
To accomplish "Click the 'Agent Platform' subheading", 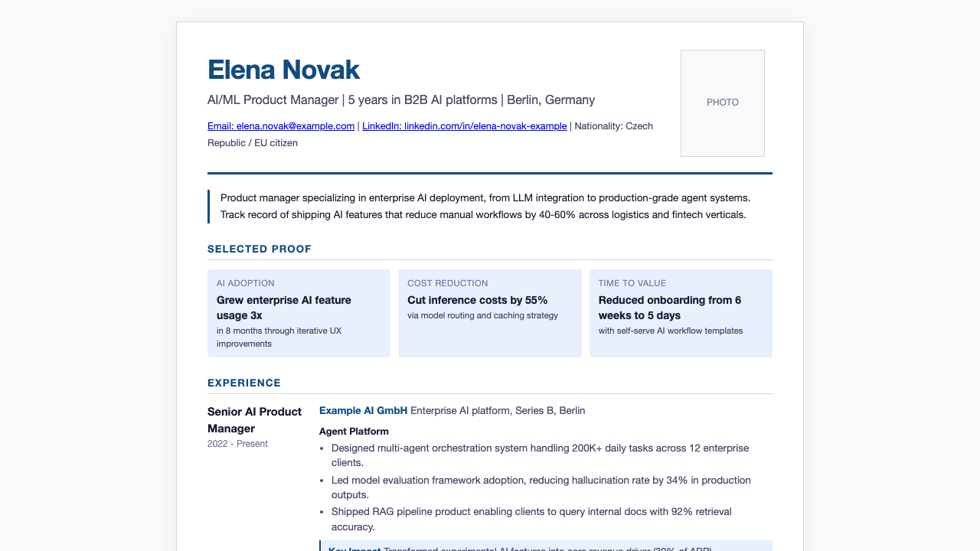I will coord(354,432).
